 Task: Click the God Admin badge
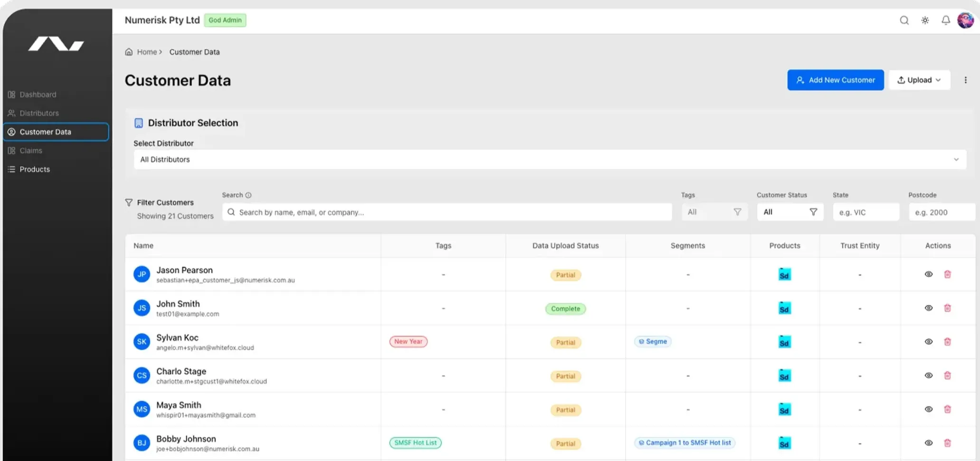click(225, 20)
